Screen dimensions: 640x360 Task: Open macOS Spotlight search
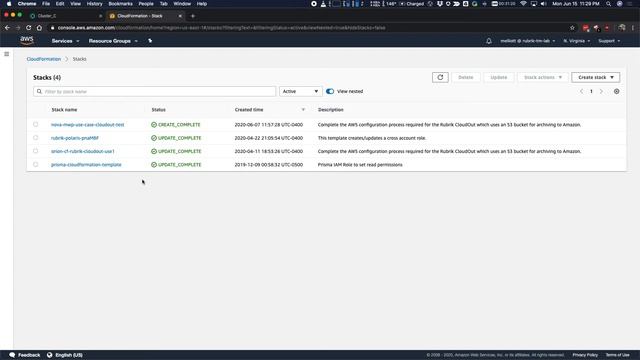(608, 4)
